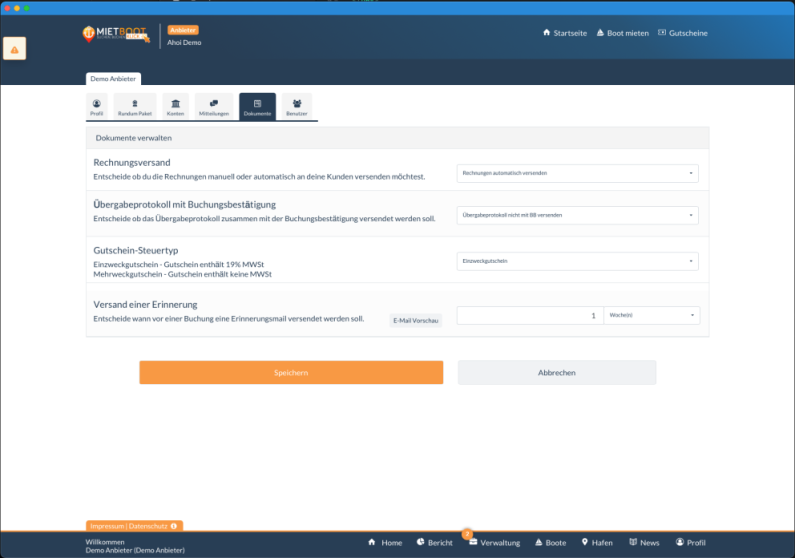The image size is (795, 558).
Task: Open the Woche(n) time unit dropdown
Action: [651, 315]
